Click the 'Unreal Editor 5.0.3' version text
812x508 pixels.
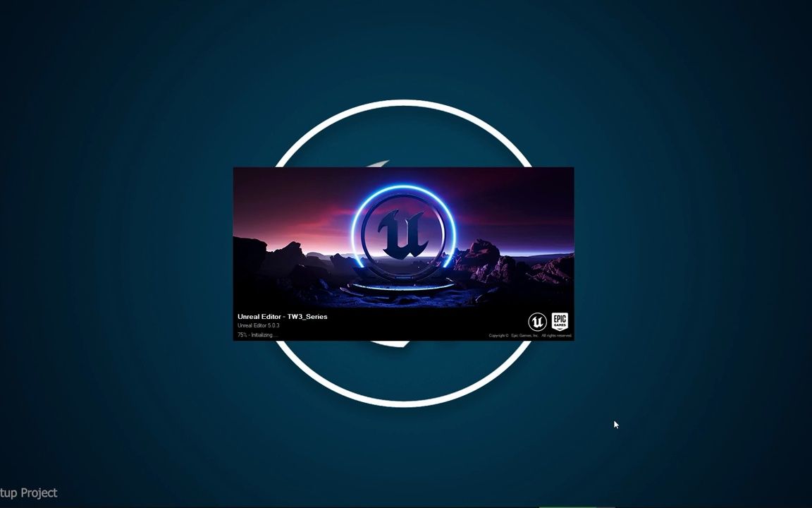pos(259,325)
